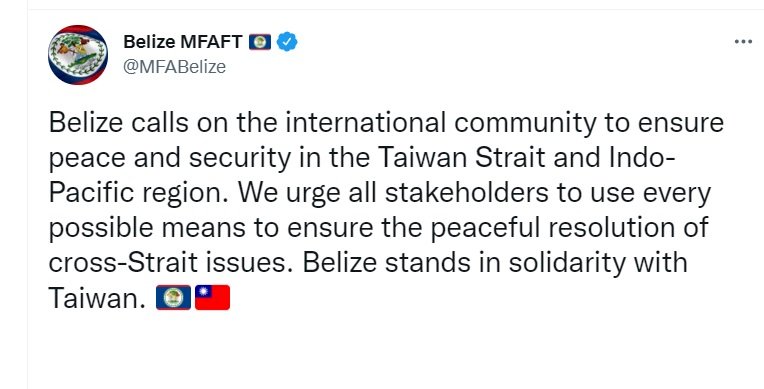
Task: Click the final word "Taiwan." before the flags
Action: tap(97, 298)
